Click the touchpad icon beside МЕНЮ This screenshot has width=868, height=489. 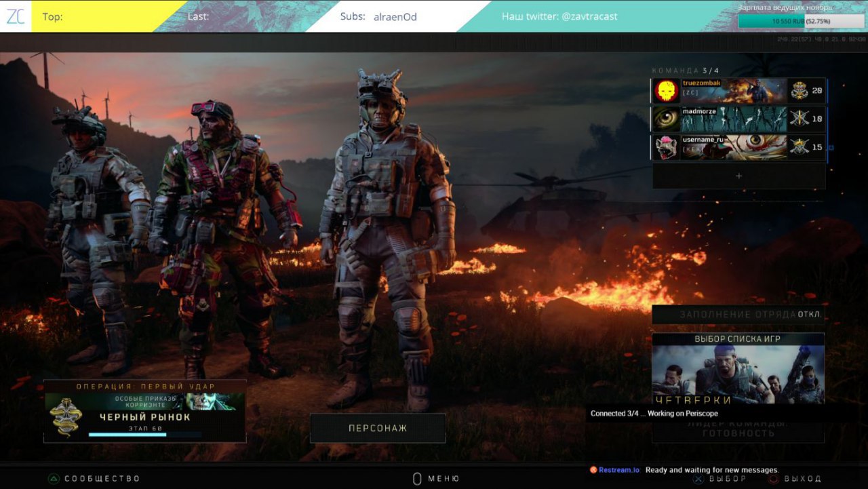pyautogui.click(x=417, y=479)
